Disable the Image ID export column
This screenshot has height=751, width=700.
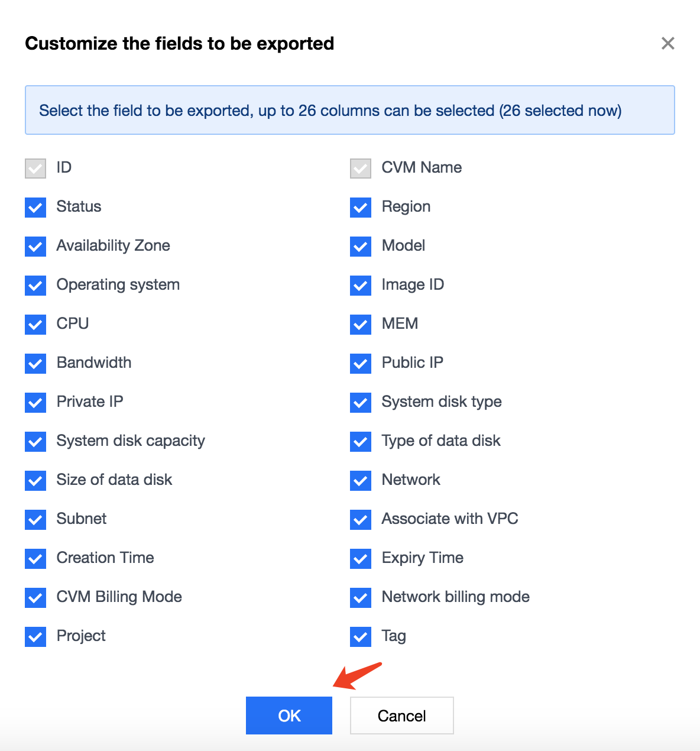[361, 285]
